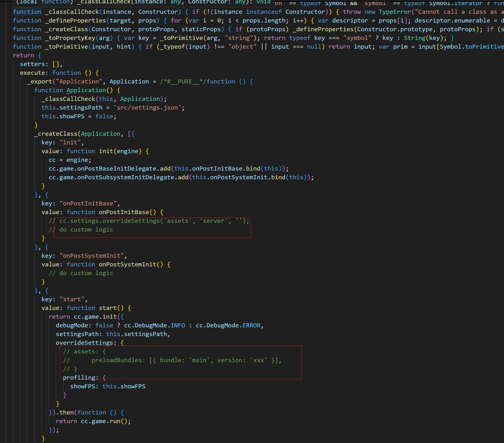This screenshot has width=504, height=443.
Task: Click run in cc.game.run() call
Action: pos(115,421)
